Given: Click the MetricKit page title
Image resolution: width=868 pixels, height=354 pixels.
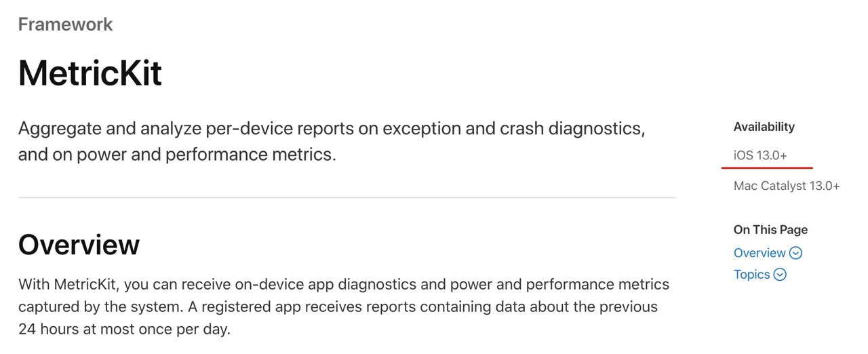Looking at the screenshot, I should (x=90, y=73).
